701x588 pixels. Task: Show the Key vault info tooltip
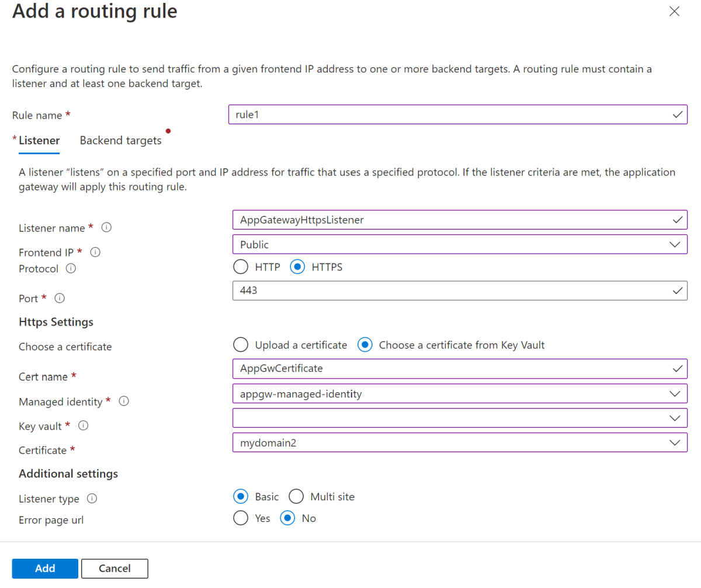[x=83, y=426]
